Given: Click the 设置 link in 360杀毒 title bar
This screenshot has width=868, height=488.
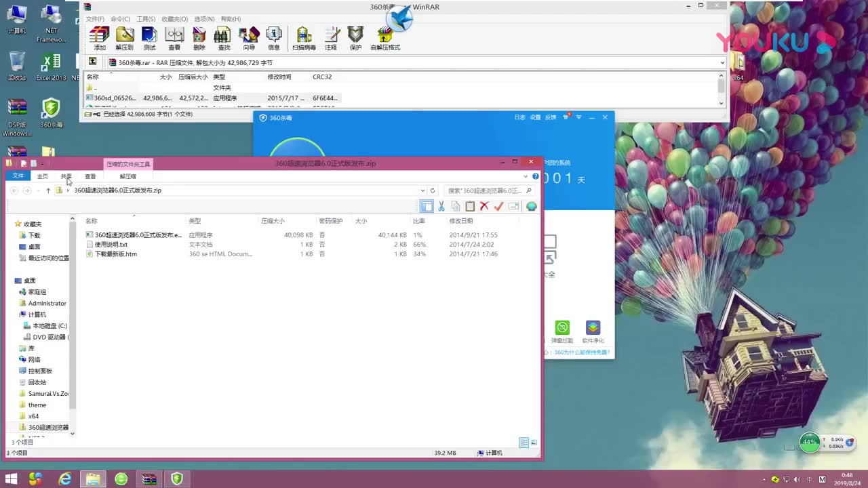Looking at the screenshot, I should click(x=535, y=117).
